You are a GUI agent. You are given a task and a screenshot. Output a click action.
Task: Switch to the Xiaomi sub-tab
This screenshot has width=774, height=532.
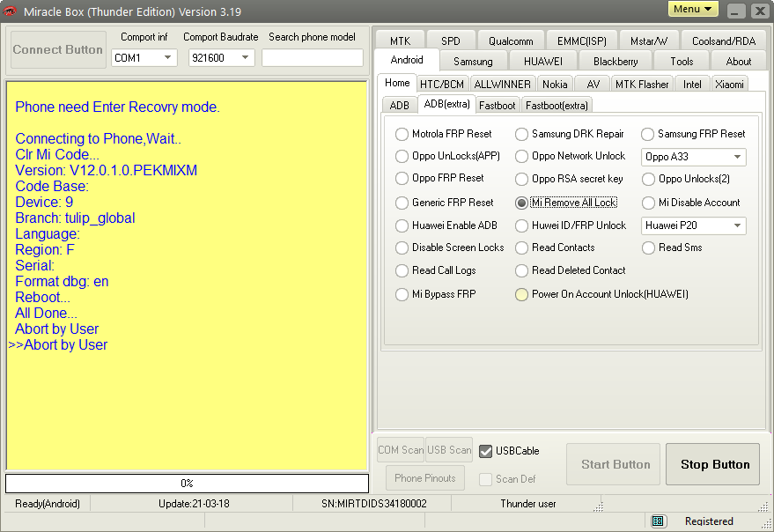click(x=729, y=84)
